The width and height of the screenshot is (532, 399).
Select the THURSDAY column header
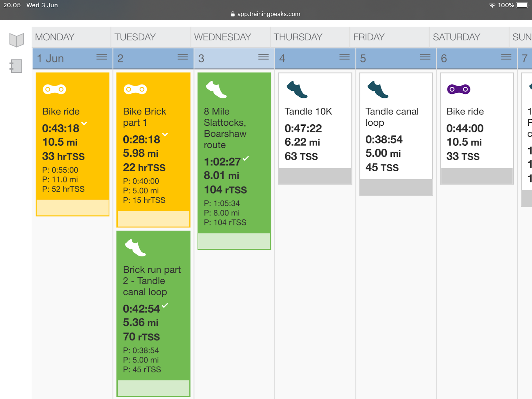point(298,37)
